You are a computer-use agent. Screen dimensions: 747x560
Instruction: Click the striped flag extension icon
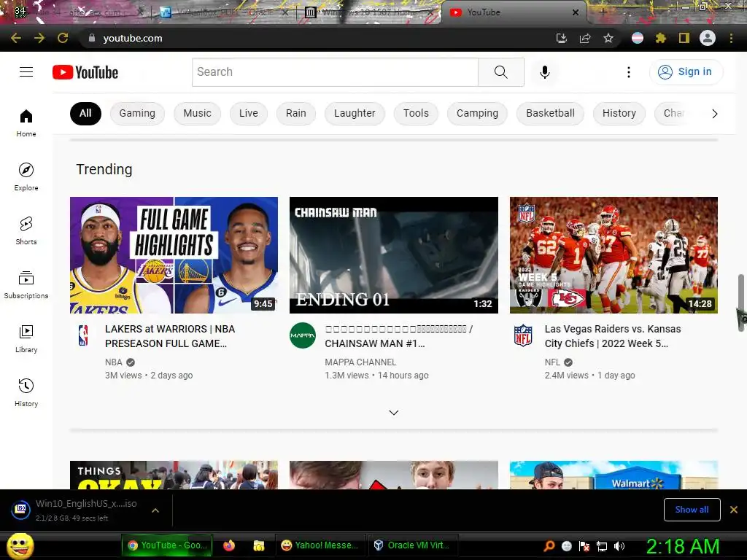point(638,38)
